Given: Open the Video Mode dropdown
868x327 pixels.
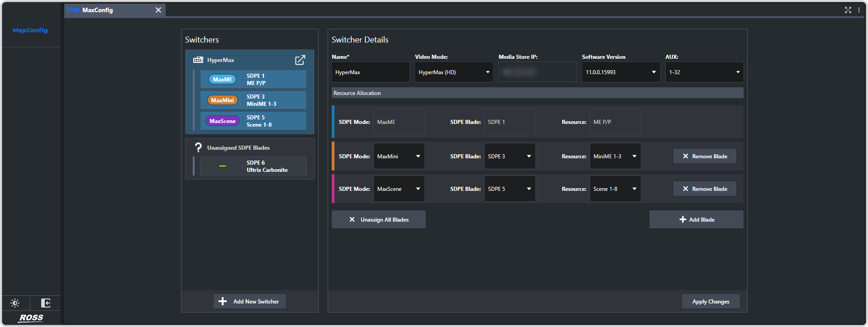Looking at the screenshot, I should tap(454, 72).
